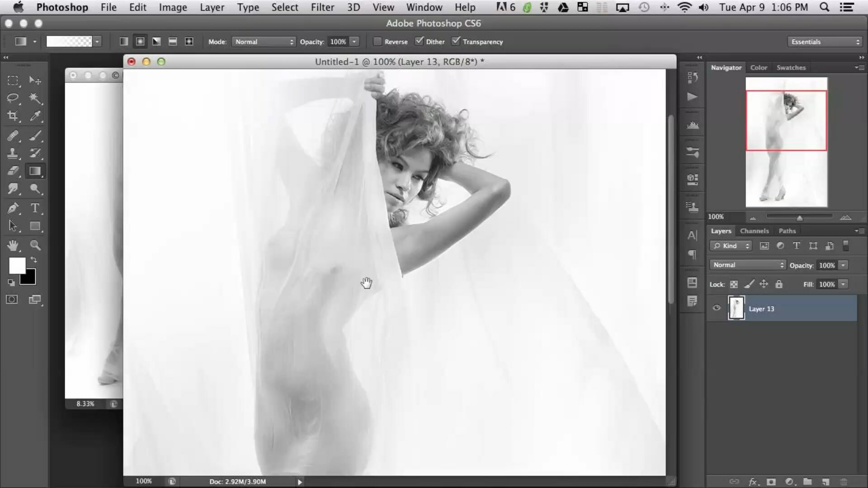Select the Gradient tool

[x=35, y=171]
